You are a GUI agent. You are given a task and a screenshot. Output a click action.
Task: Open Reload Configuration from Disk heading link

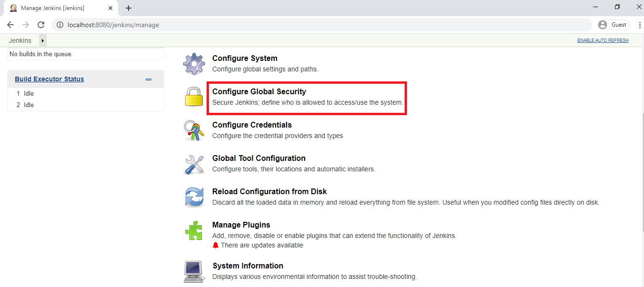[269, 191]
